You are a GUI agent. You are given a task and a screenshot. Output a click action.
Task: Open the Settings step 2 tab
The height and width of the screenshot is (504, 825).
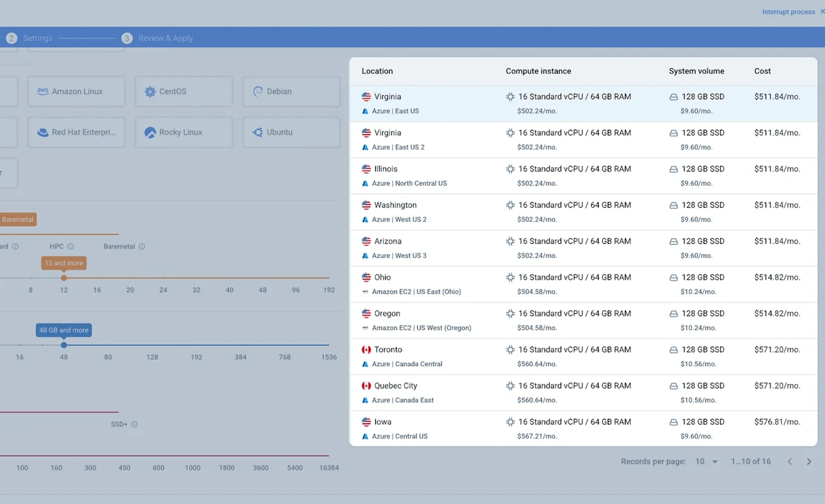click(x=29, y=38)
